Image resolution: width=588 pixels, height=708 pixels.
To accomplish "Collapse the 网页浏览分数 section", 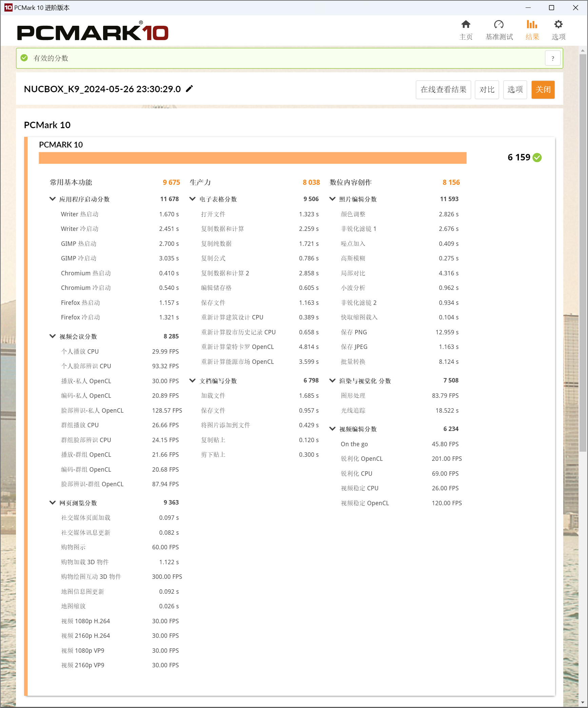I will pos(53,503).
